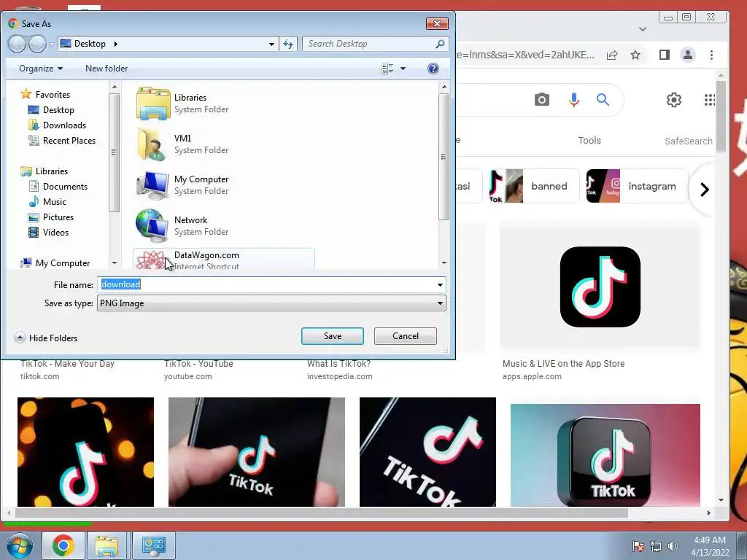The width and height of the screenshot is (747, 560).
Task: Select the VM1 user folder icon
Action: pyautogui.click(x=153, y=144)
